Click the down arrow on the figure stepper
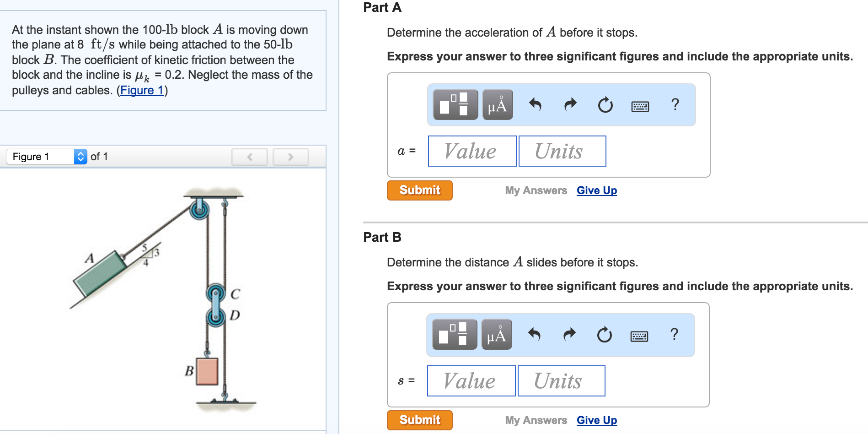Screen dimensions: 868x434 (x=81, y=159)
